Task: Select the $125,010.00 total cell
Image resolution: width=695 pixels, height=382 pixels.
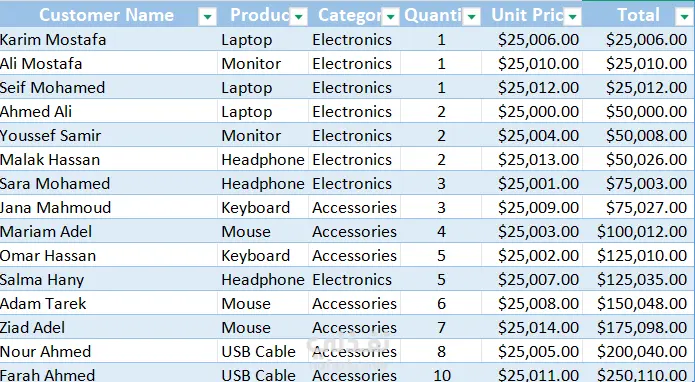Action: click(x=638, y=255)
